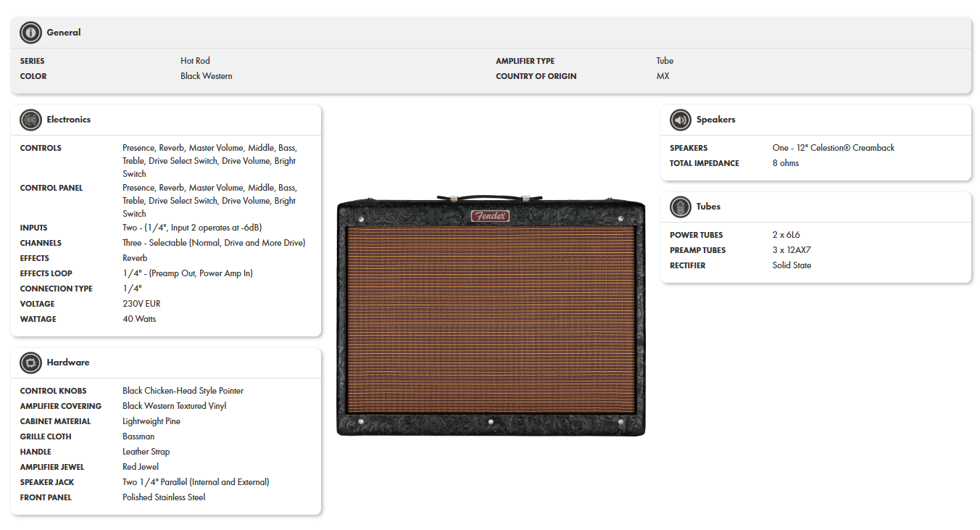980x530 pixels.
Task: Select the Electronics section heading
Action: tap(69, 120)
